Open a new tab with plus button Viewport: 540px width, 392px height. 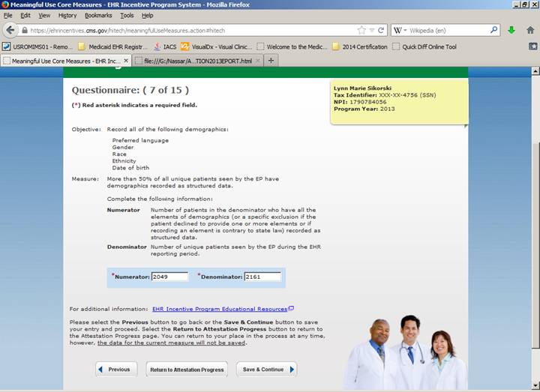tap(271, 60)
